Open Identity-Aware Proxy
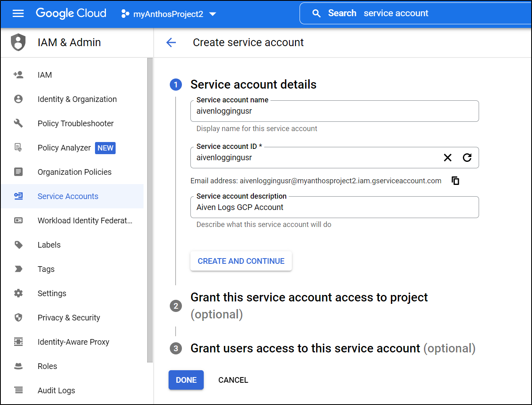Image resolution: width=532 pixels, height=405 pixels. click(x=72, y=342)
